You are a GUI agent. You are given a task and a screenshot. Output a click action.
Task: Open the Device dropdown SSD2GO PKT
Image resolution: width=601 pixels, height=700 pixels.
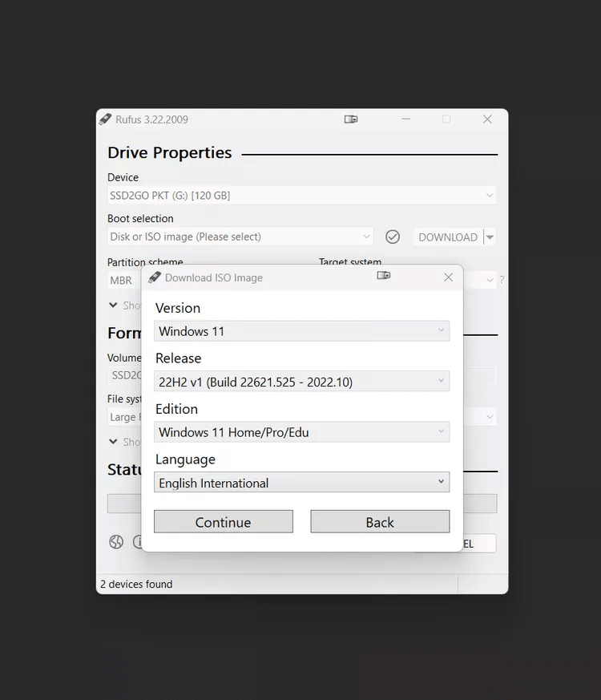pyautogui.click(x=301, y=195)
